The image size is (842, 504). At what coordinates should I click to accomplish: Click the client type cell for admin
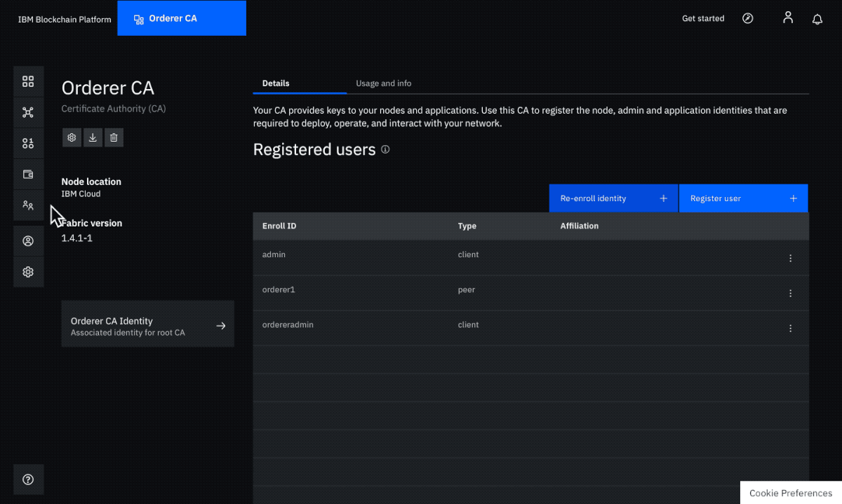click(469, 255)
